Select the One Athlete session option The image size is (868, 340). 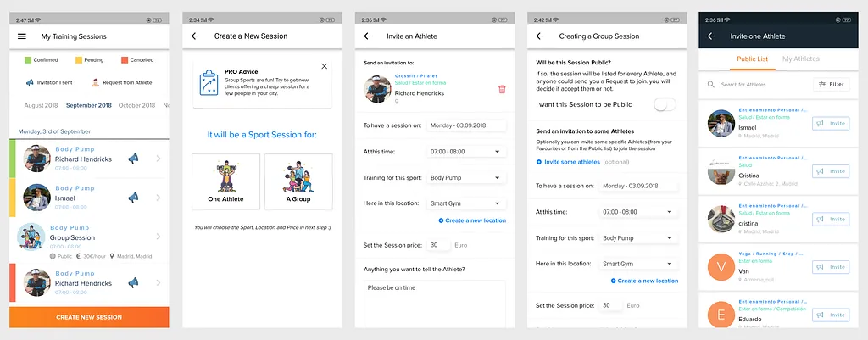[x=225, y=181]
